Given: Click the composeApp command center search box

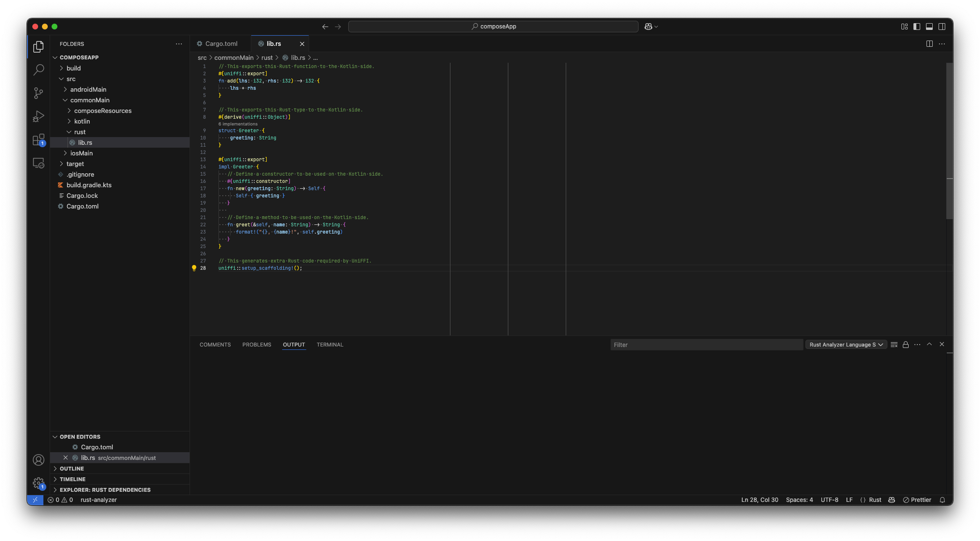Looking at the screenshot, I should (x=493, y=27).
